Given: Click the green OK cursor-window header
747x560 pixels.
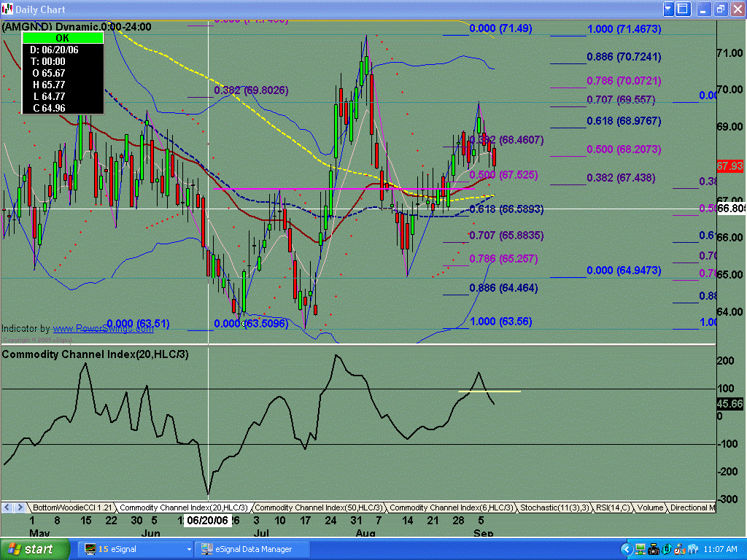Looking at the screenshot, I should point(63,38).
